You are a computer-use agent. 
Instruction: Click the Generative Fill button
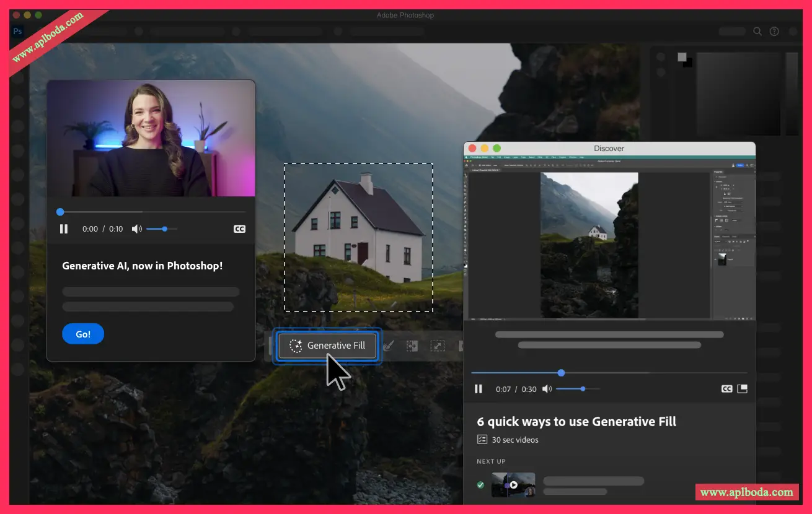tap(327, 346)
